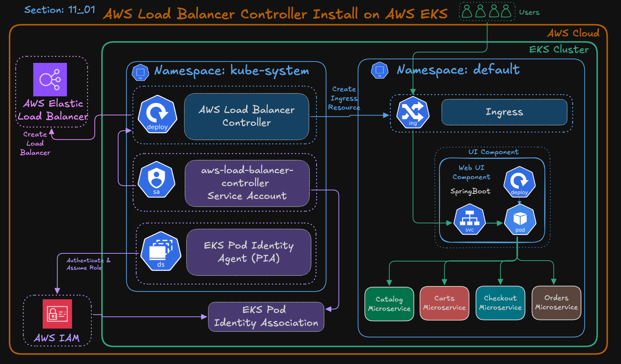
Task: Select the ds daemonset icon near EKS Pod Identity Agent
Action: (x=160, y=251)
